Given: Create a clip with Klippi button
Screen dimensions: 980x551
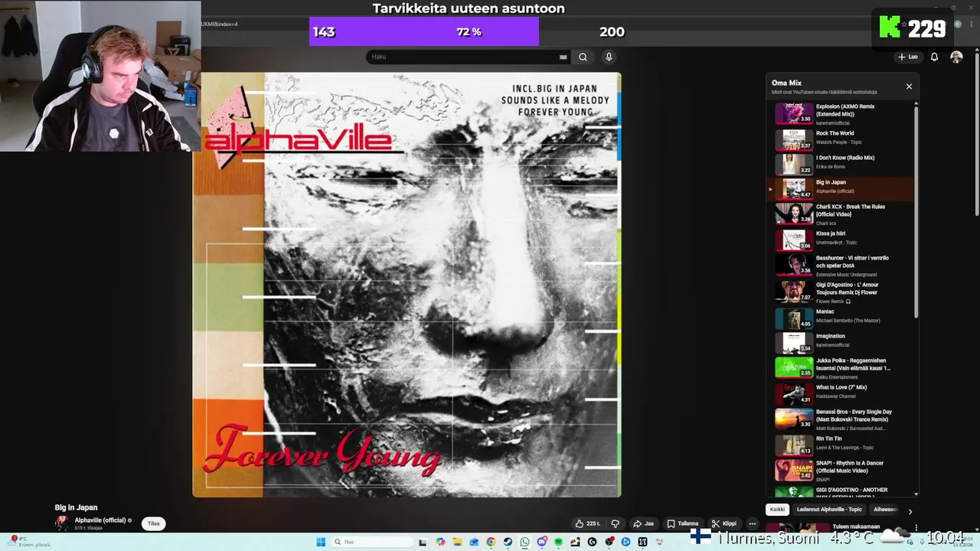Looking at the screenshot, I should [x=724, y=523].
